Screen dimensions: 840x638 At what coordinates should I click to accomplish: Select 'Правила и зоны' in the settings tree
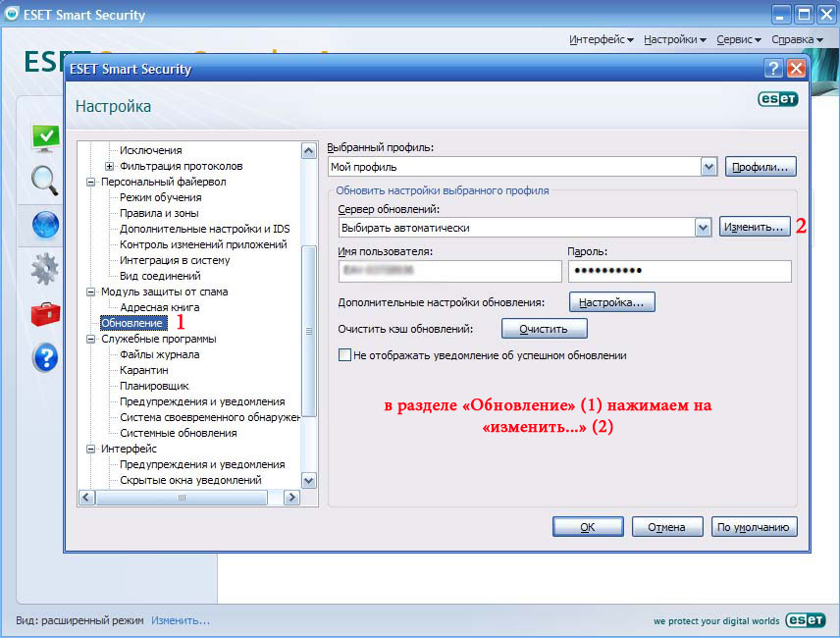coord(159,213)
